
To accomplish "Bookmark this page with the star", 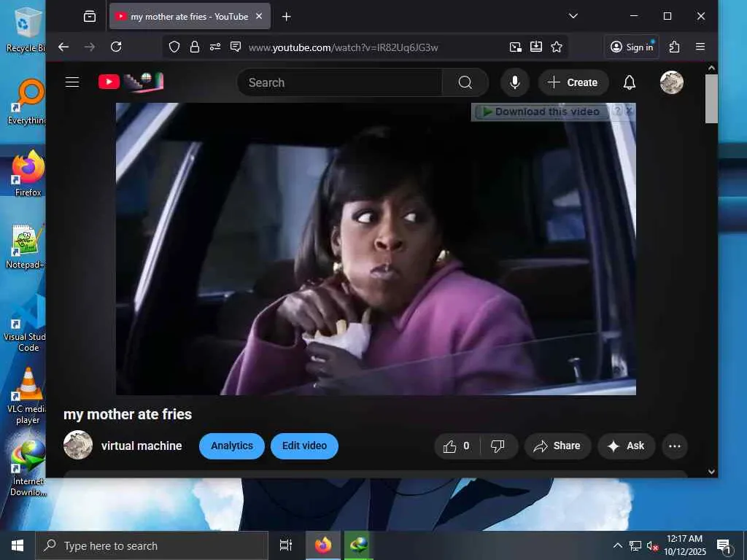I will click(x=557, y=47).
